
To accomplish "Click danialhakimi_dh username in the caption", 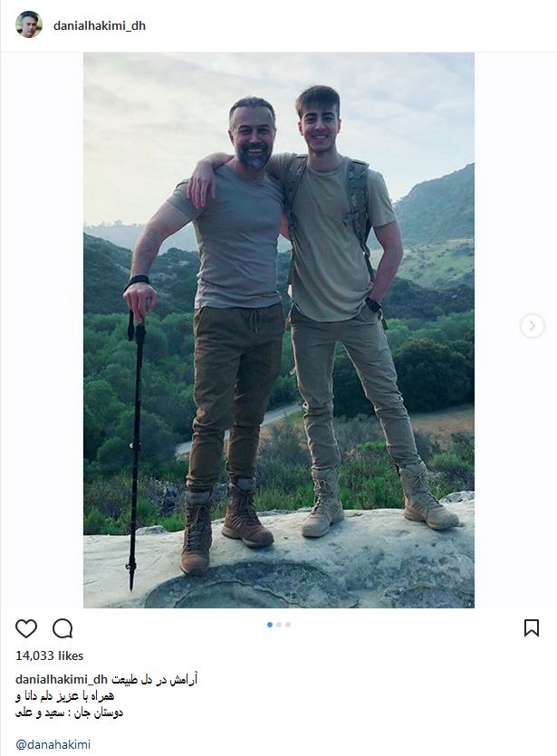I will click(x=62, y=679).
